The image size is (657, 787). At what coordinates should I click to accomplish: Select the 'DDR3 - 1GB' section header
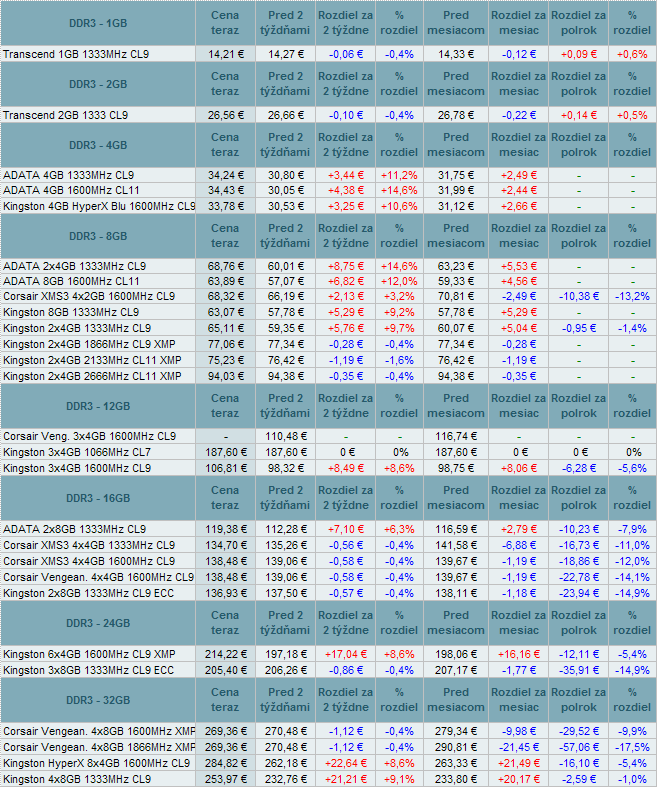98,23
